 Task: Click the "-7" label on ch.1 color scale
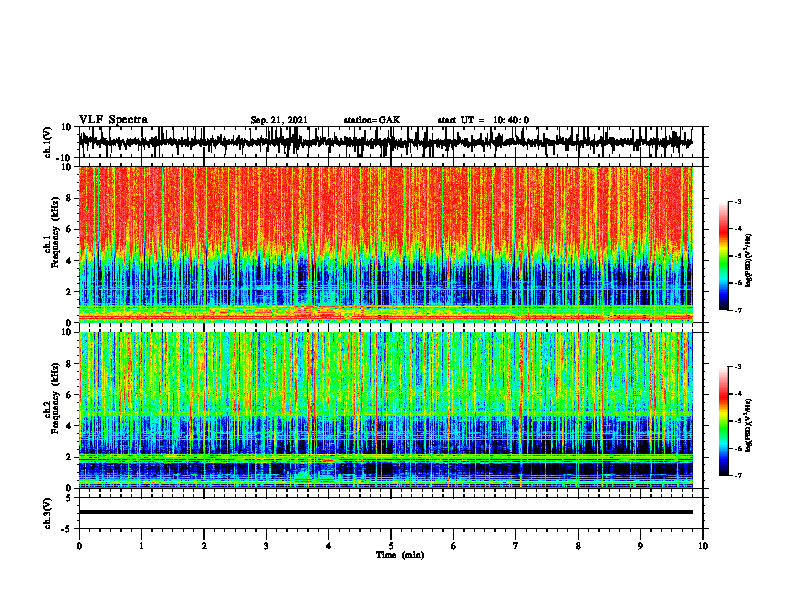(737, 310)
